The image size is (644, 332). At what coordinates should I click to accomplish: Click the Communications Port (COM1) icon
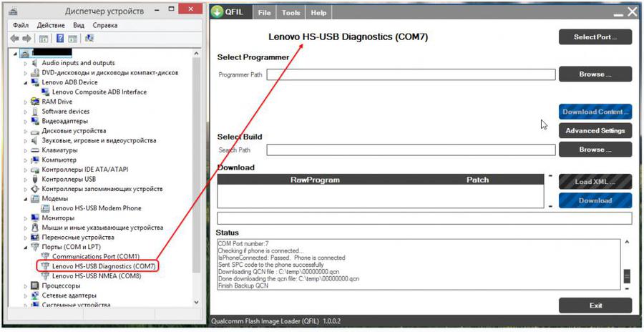click(x=45, y=256)
